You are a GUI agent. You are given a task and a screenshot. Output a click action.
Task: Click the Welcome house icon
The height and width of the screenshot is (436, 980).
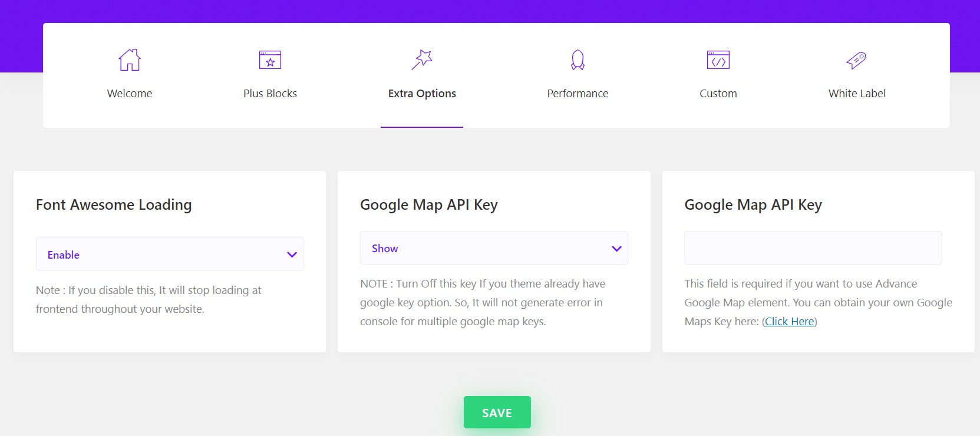(x=130, y=60)
